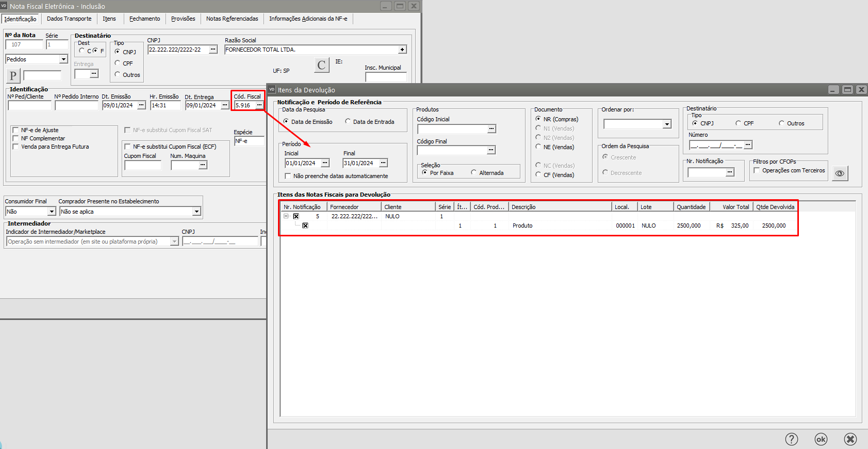Sort by Descrição column header
Screen dimensions: 868x449
560,207
